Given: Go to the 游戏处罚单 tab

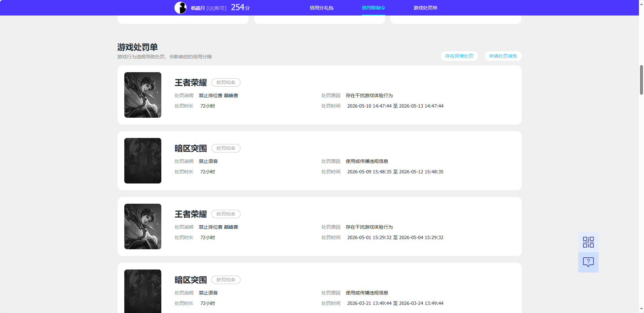Looking at the screenshot, I should tap(425, 8).
